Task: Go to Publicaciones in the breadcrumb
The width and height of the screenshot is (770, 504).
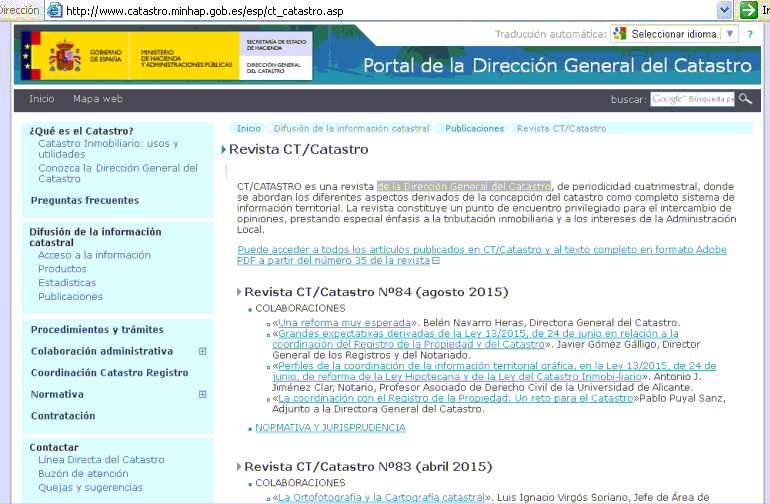Action: 474,129
